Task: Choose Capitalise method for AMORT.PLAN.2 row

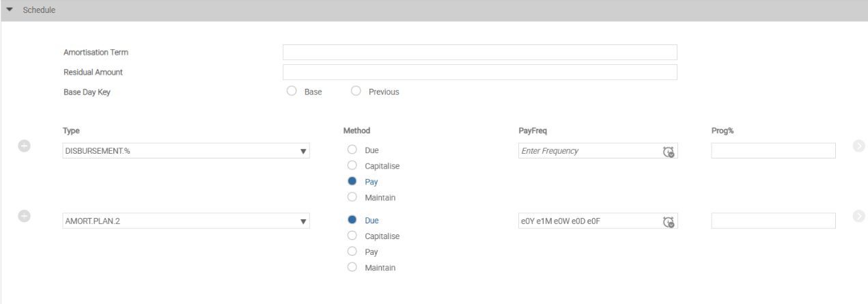Action: (352, 236)
